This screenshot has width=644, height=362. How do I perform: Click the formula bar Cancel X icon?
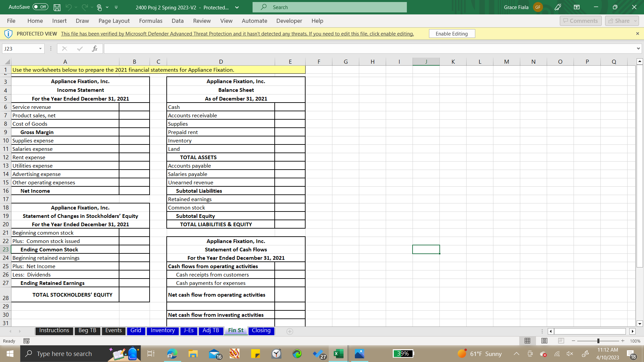click(x=64, y=49)
